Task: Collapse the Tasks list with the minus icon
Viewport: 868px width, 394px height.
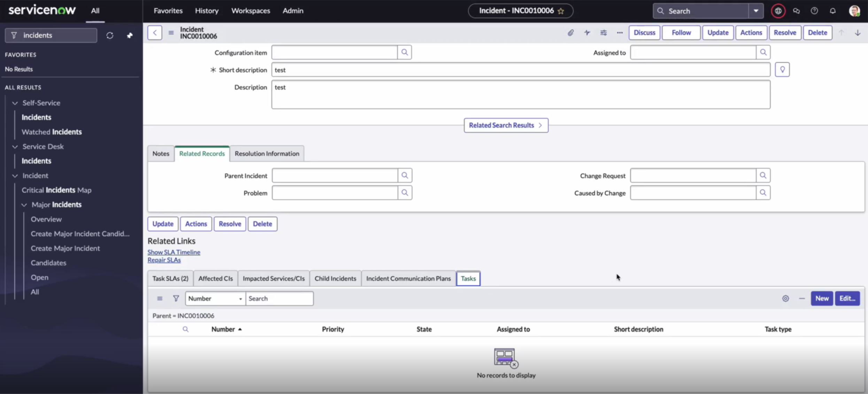Action: (802, 299)
